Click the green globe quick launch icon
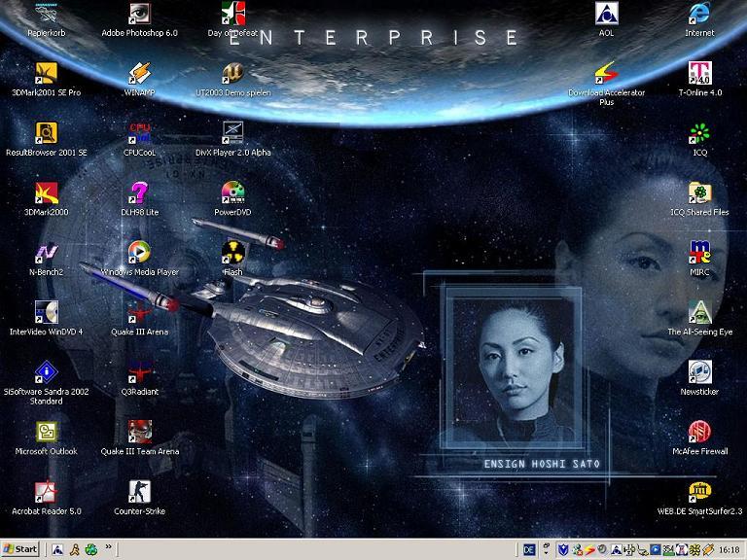The height and width of the screenshot is (560, 747). [x=91, y=550]
